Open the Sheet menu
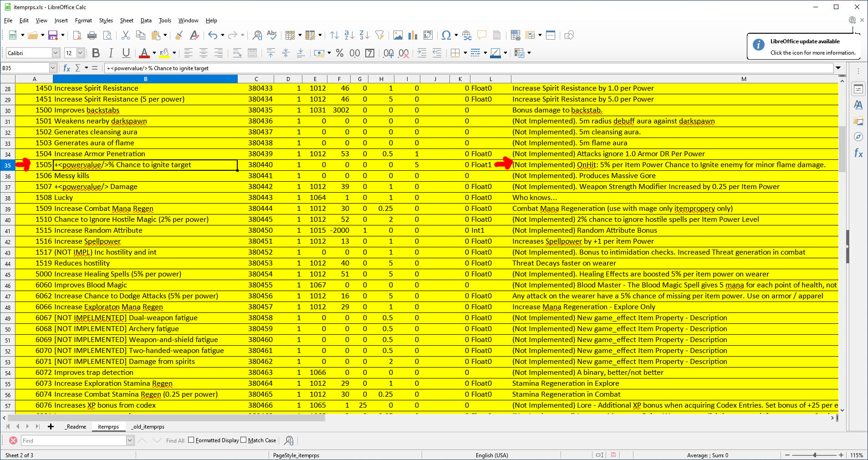Image resolution: width=868 pixels, height=460 pixels. click(127, 20)
